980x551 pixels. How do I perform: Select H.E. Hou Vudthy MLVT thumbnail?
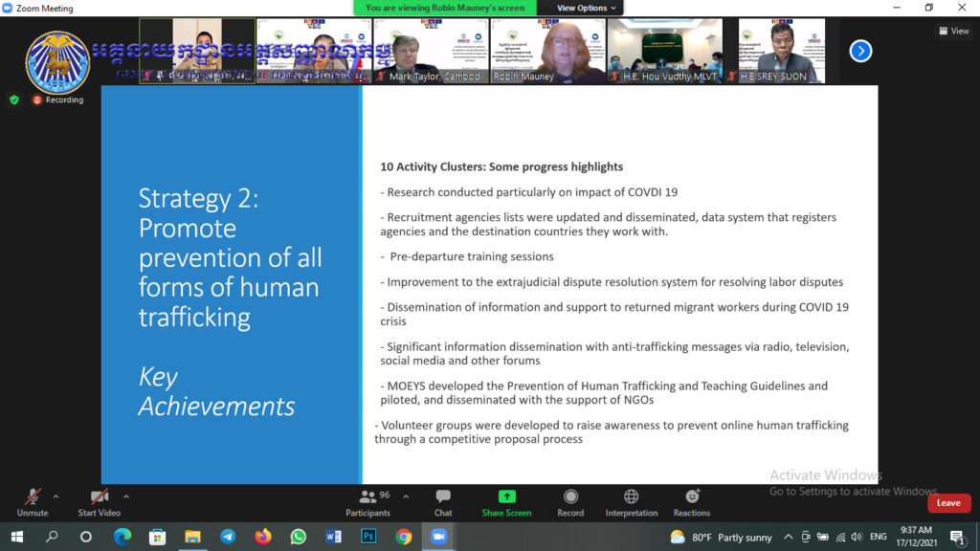[665, 51]
